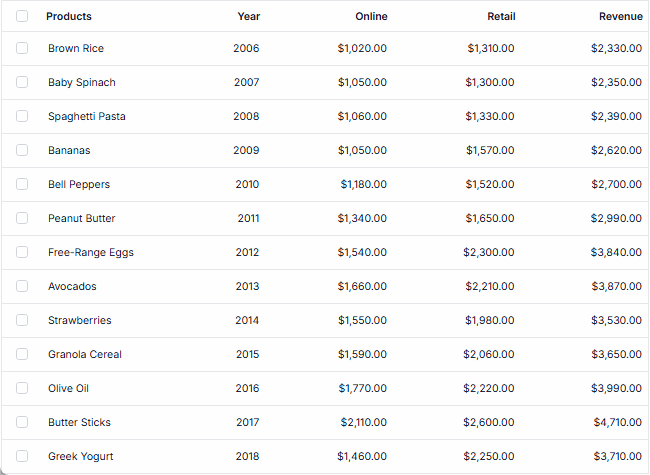The height and width of the screenshot is (475, 650).
Task: Click the Butter Sticks revenue cell $4,710.00
Action: [x=617, y=422]
